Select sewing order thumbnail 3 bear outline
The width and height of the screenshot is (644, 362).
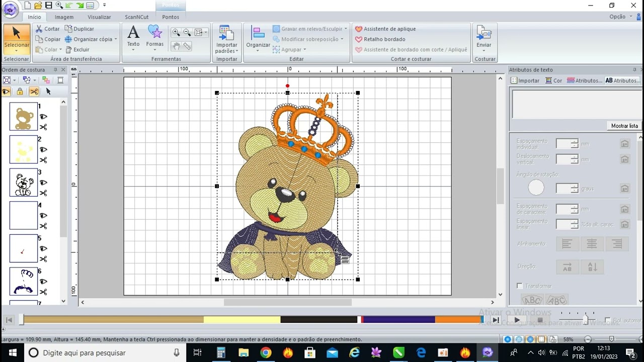24,183
